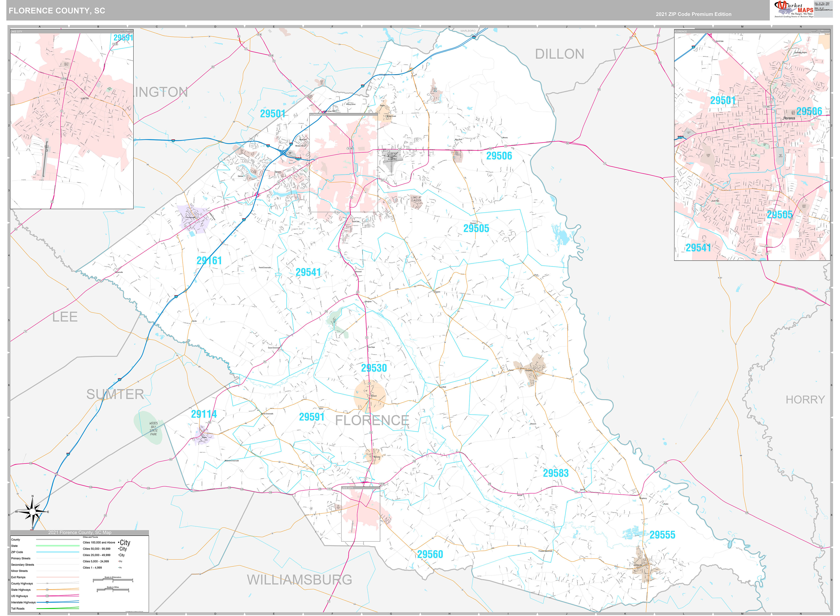
Task: Click 29541 label in the Florence inset
Action: [698, 248]
